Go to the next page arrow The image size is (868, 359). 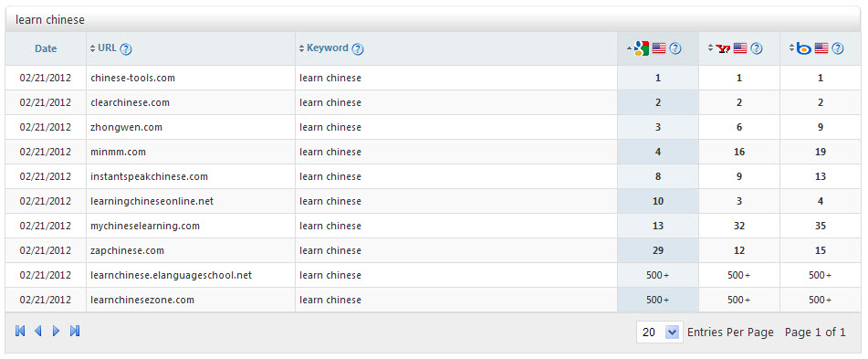[56, 332]
